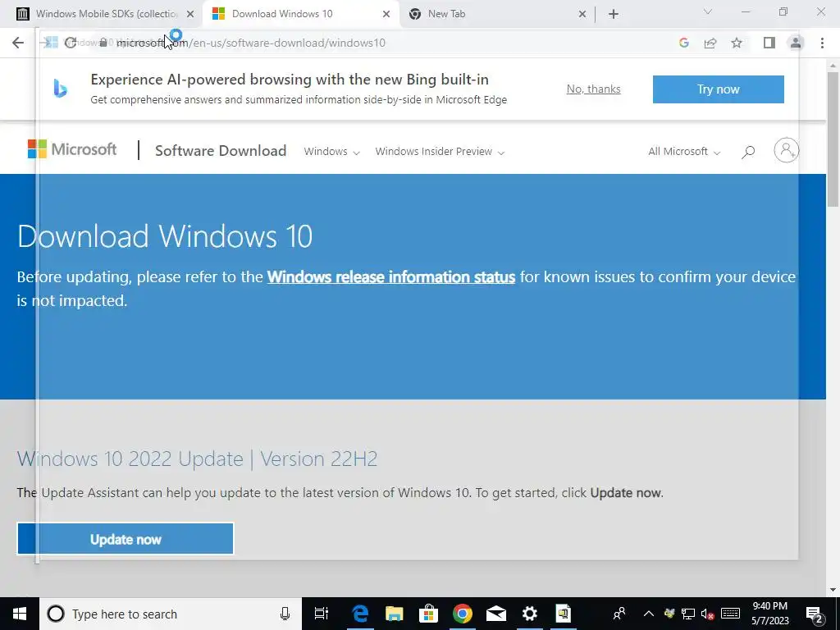Screen dimensions: 840x630
Task: Go back using the browser back arrow
Action: coord(18,43)
